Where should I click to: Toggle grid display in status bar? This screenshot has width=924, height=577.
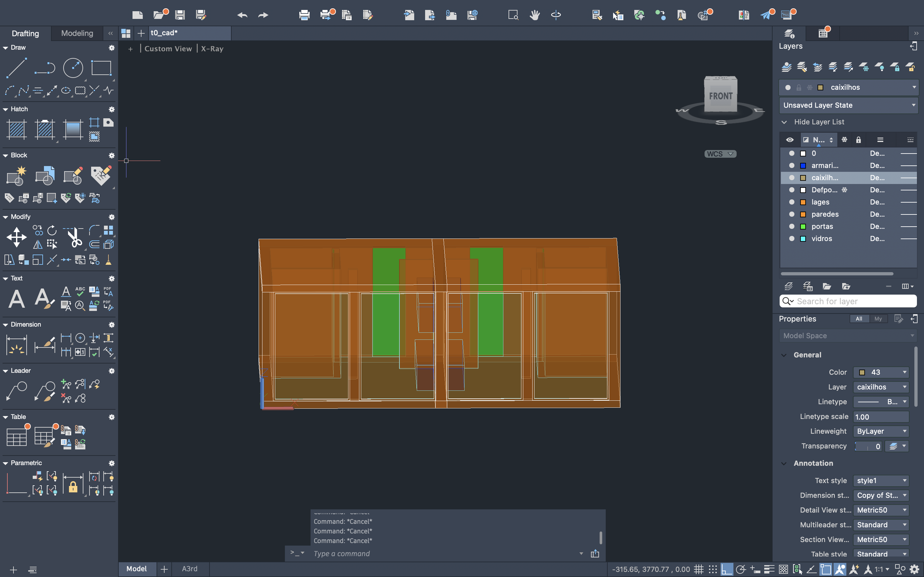point(698,569)
